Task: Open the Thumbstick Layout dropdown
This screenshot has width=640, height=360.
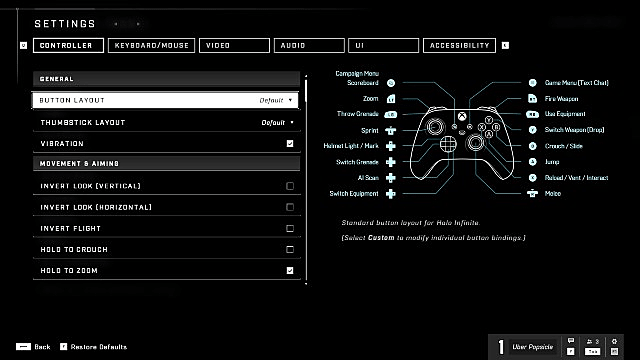Action: [167, 122]
